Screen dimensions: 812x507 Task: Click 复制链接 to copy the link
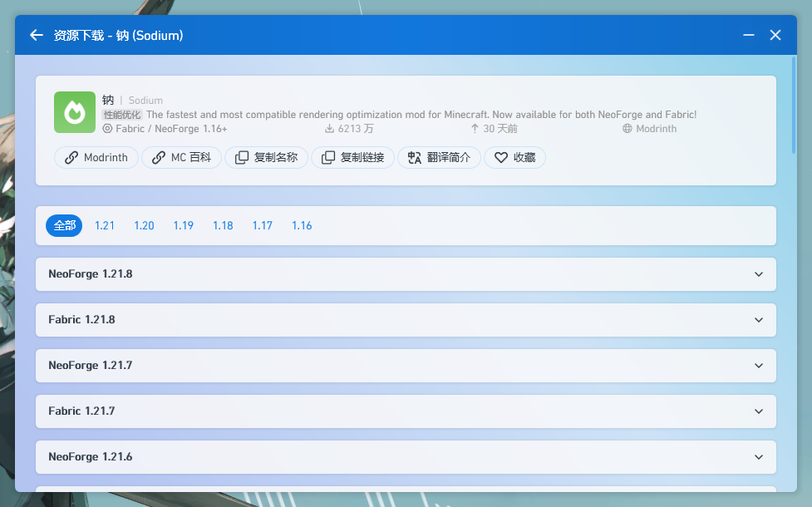tap(352, 157)
